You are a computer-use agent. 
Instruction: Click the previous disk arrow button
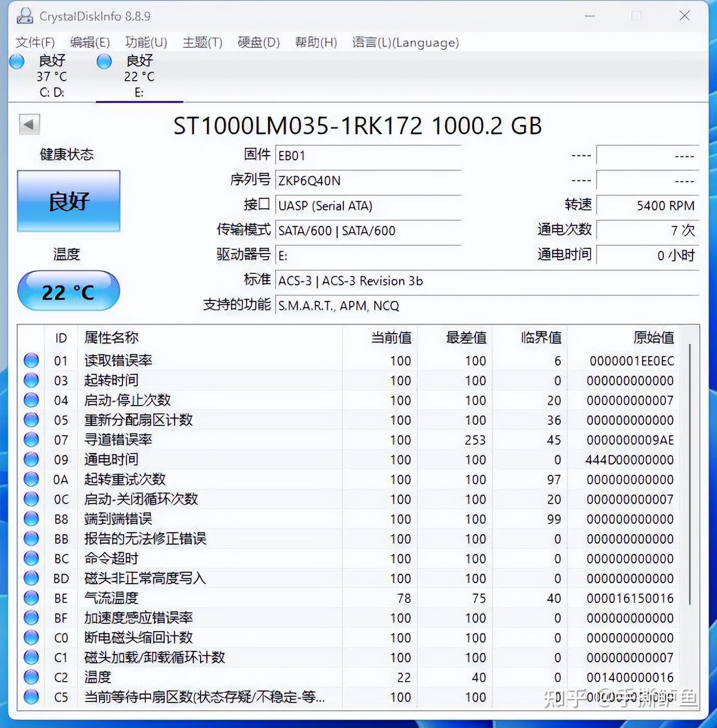(x=29, y=124)
